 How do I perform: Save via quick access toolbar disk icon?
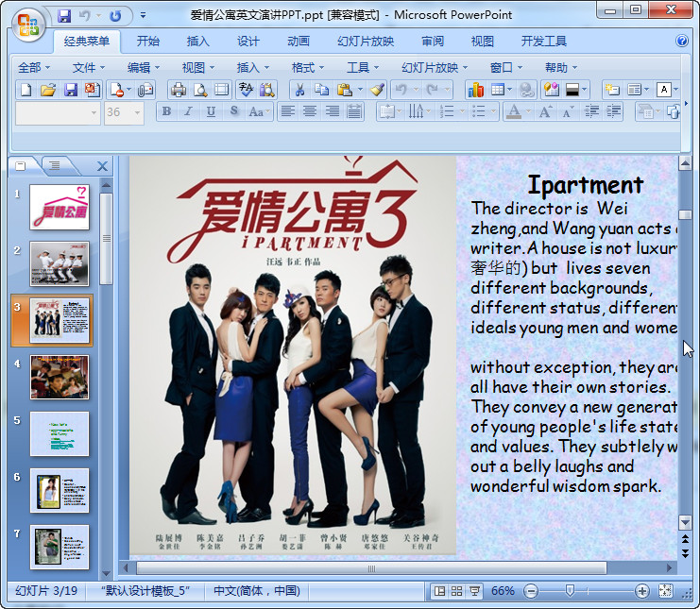[64, 16]
